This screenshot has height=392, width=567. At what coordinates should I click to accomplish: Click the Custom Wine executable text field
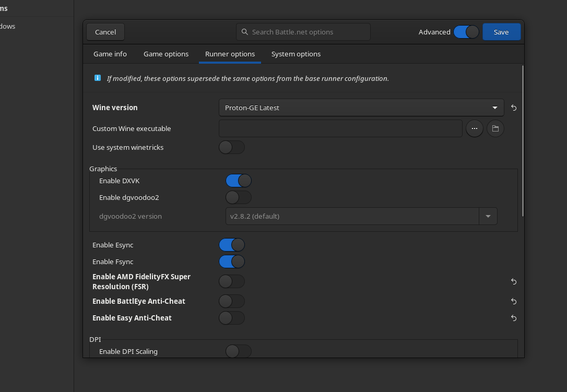pyautogui.click(x=340, y=128)
